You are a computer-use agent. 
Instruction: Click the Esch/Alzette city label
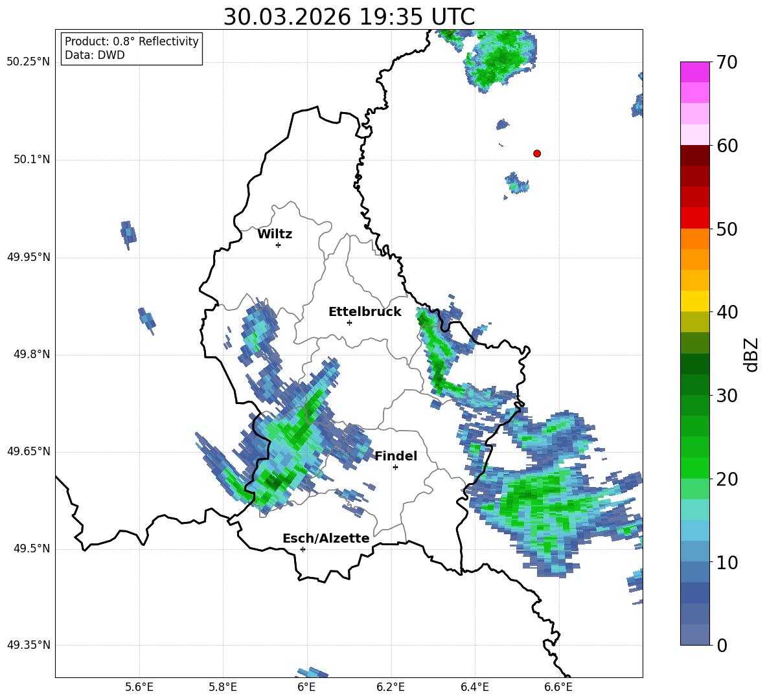click(x=326, y=538)
